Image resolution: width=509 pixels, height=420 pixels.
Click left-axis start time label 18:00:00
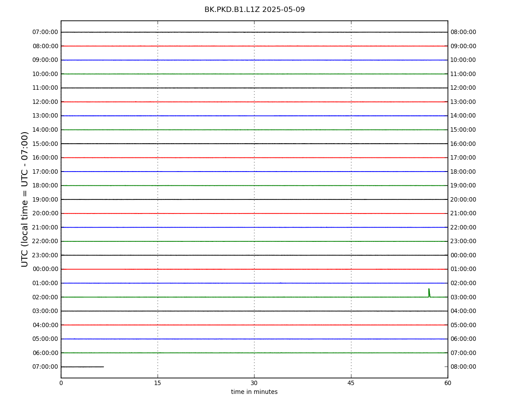point(46,186)
